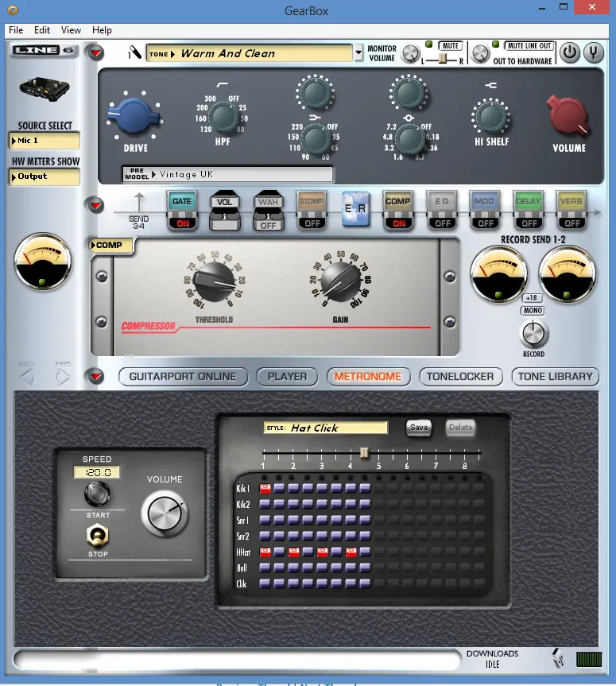
Task: Open the File menu
Action: [x=16, y=30]
